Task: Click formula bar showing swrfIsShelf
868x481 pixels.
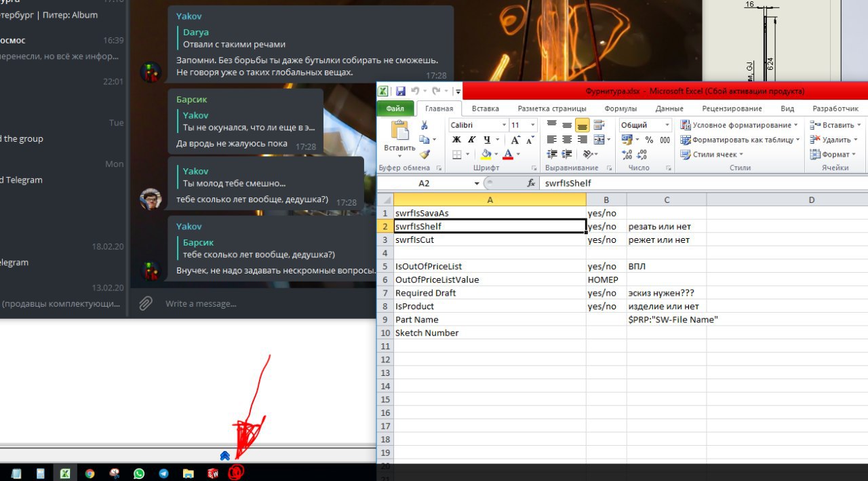Action: [x=704, y=183]
